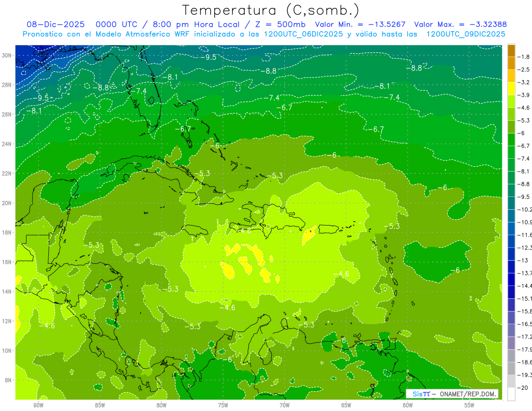The height and width of the screenshot is (411, 532).
Task: Click the '-20' colorbar value
Action: 523,388
